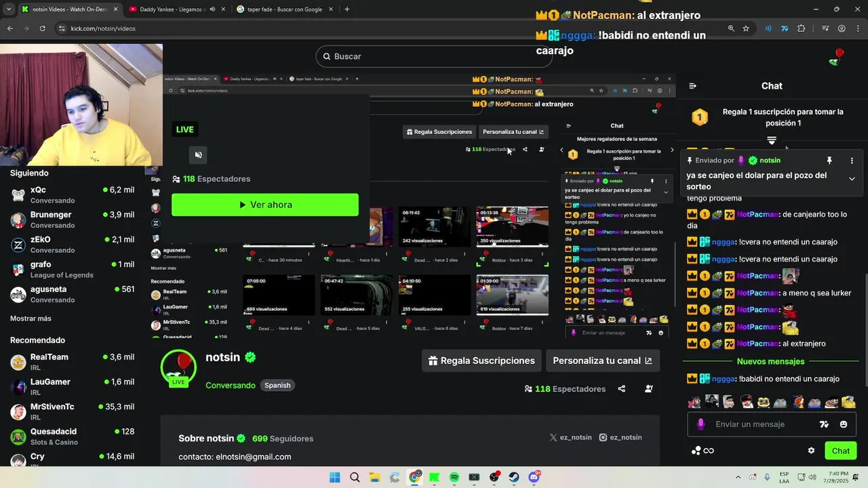Open volume control in system tray
Screen dimensions: 868x488
pos(812,477)
